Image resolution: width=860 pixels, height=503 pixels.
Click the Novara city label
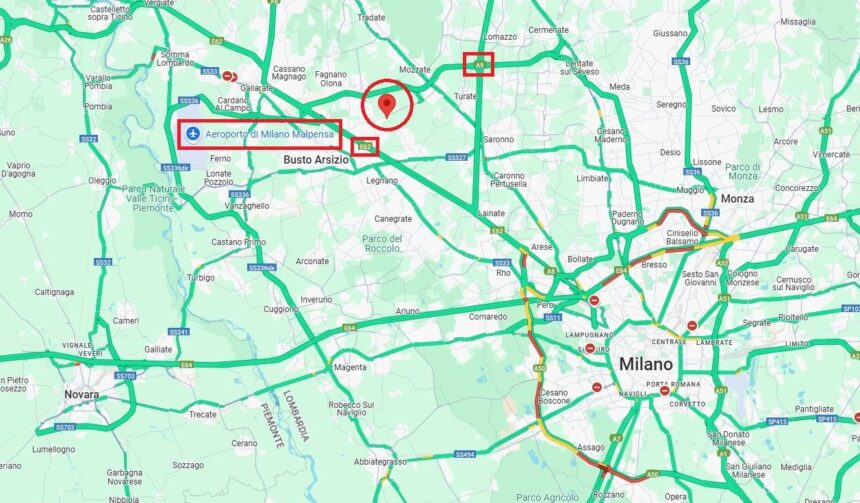pyautogui.click(x=82, y=394)
